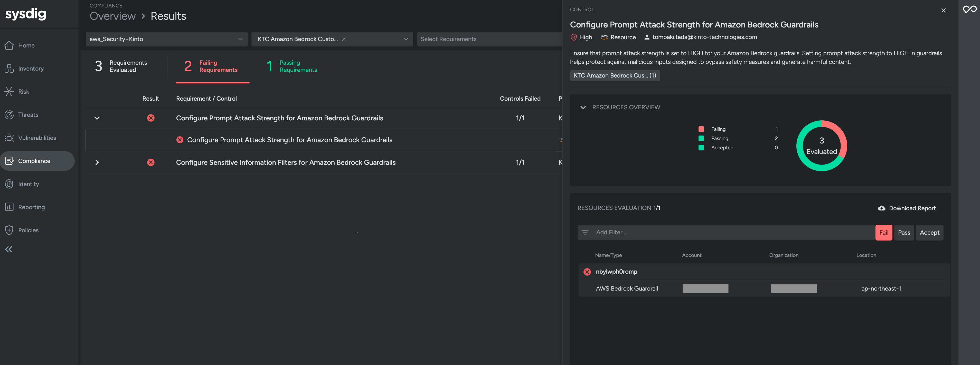The width and height of the screenshot is (980, 365).
Task: Open the Risk sidebar icon
Action: click(9, 92)
